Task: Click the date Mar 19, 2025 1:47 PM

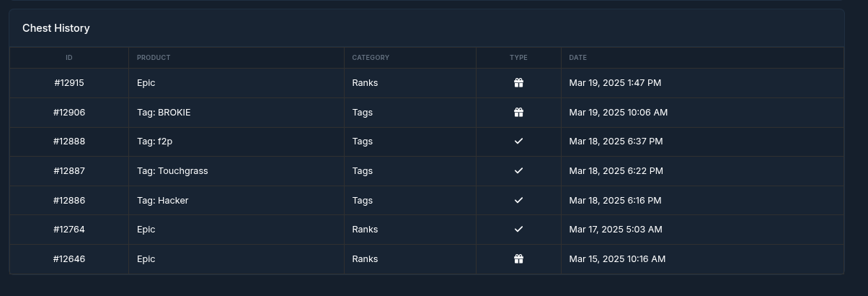Action: click(x=615, y=83)
